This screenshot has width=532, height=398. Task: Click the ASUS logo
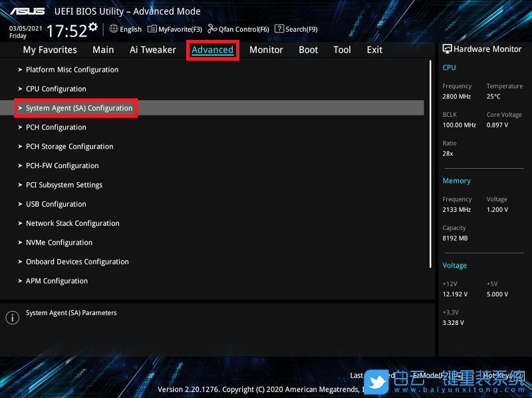27,11
